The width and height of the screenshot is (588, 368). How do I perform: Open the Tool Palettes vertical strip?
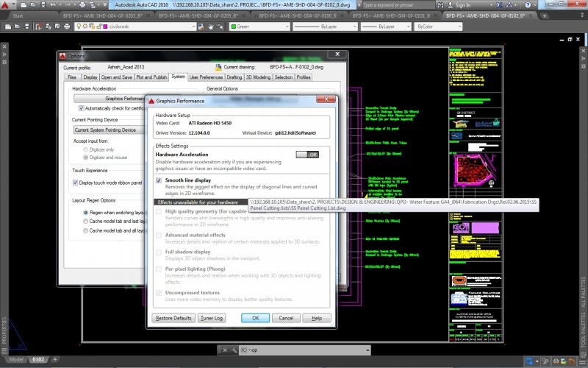[583, 312]
